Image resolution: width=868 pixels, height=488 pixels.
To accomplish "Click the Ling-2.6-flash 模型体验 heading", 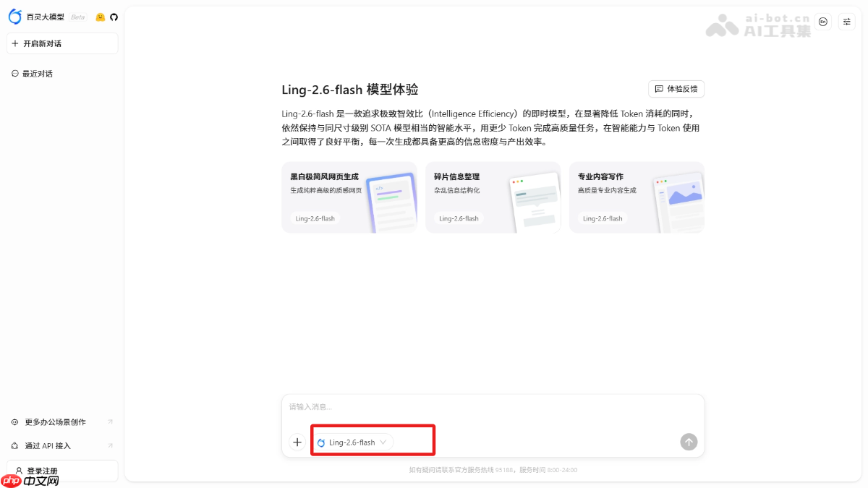I will click(x=350, y=90).
